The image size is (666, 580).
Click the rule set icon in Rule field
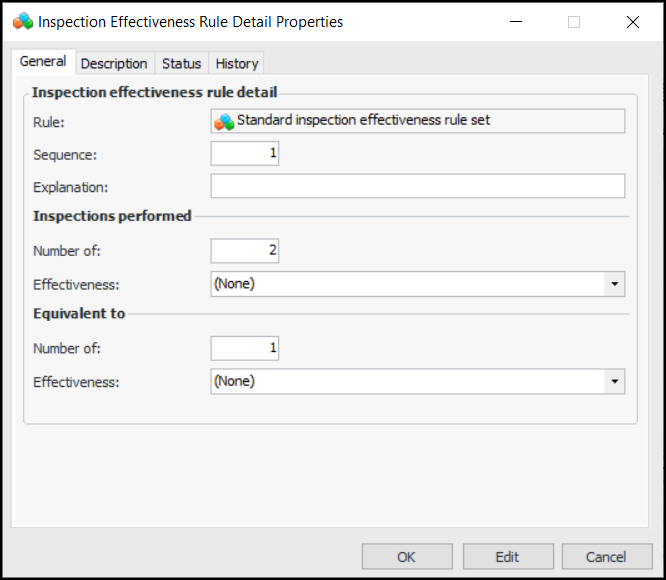(x=224, y=121)
